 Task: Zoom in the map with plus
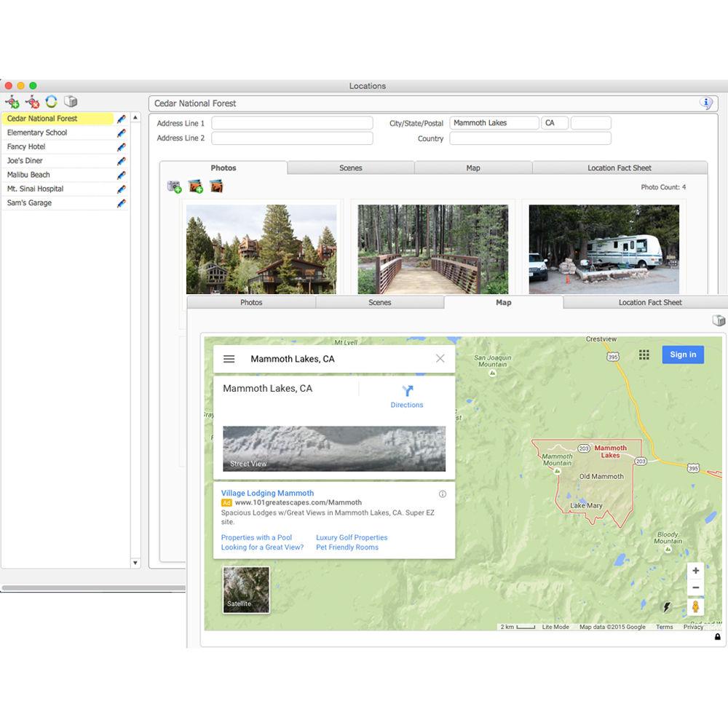point(695,571)
